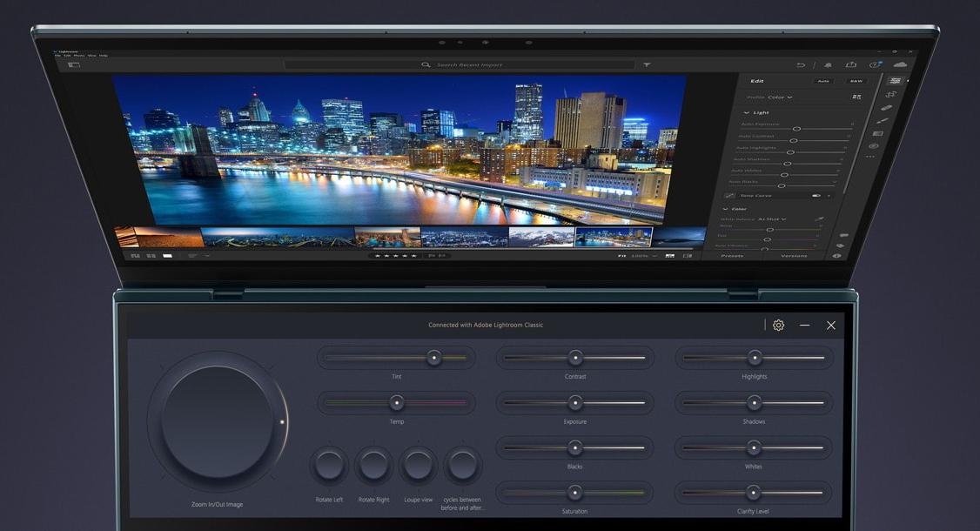Open White Balance As Shot dropdown
980x531 pixels.
pos(770,219)
